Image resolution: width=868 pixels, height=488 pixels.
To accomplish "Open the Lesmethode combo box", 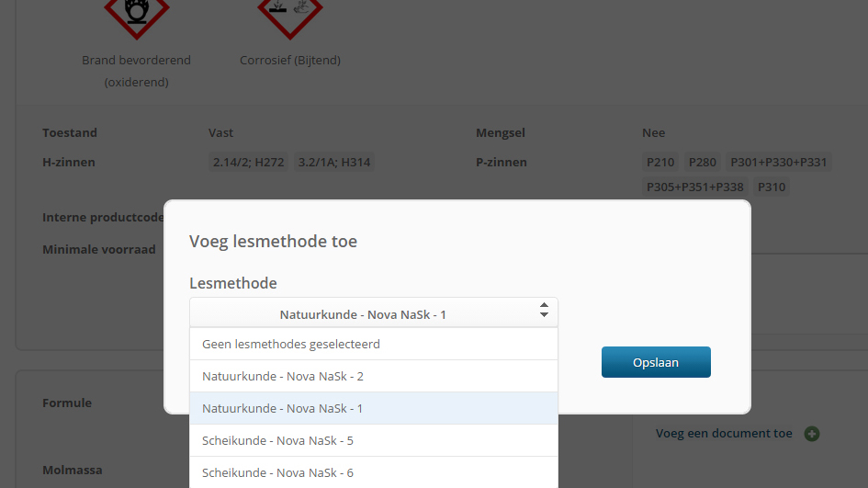I will pyautogui.click(x=374, y=313).
